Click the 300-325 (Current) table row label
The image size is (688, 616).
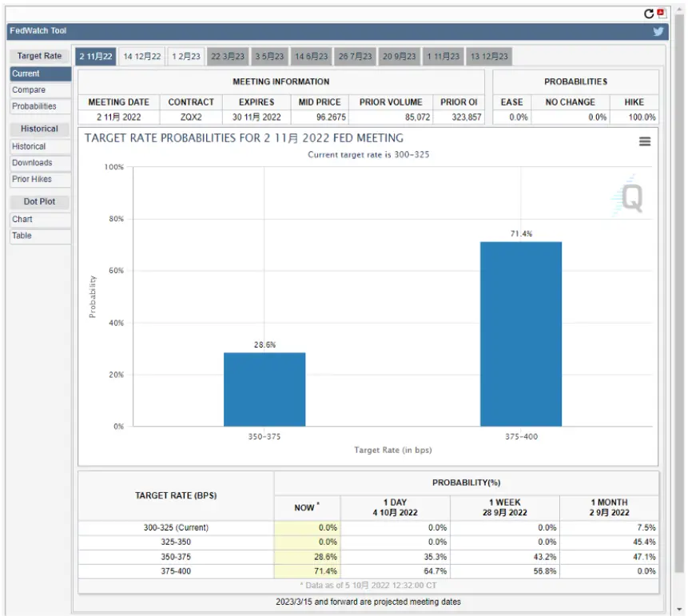pos(176,527)
